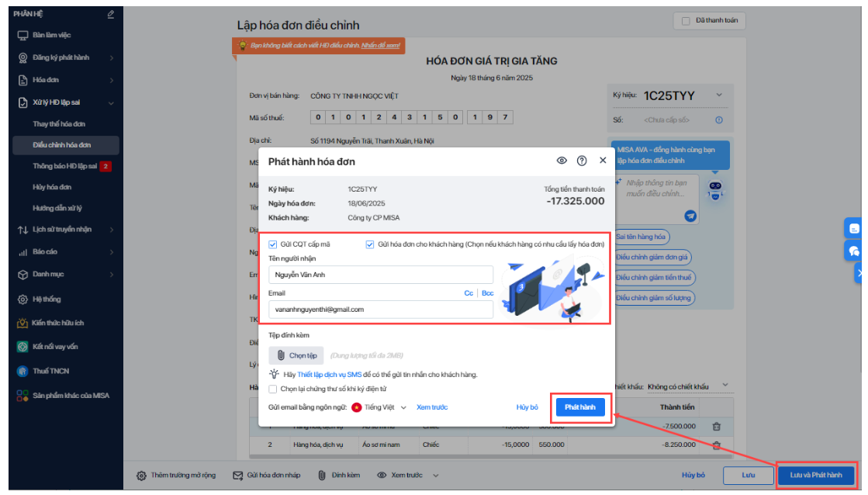Click Xem trước eye icon in bottom toolbar
Screen dimensions: 868x495
click(x=382, y=476)
